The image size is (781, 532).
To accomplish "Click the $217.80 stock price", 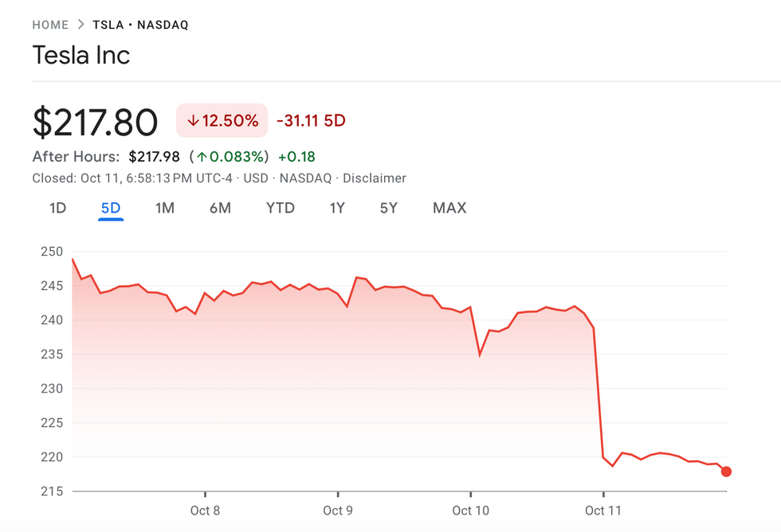I will pyautogui.click(x=96, y=122).
